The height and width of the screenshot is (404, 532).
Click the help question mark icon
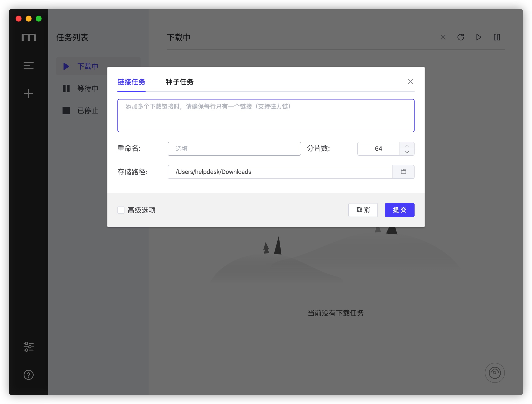point(28,375)
